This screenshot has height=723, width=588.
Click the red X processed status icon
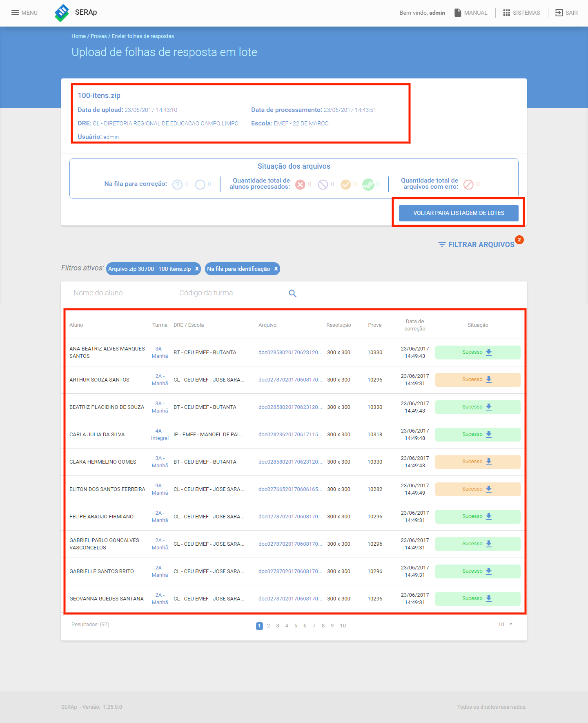point(300,185)
